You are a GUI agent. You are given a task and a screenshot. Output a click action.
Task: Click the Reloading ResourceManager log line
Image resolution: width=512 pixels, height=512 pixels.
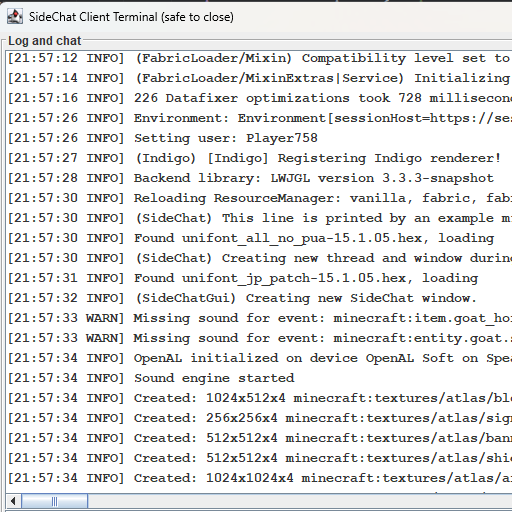(x=260, y=198)
